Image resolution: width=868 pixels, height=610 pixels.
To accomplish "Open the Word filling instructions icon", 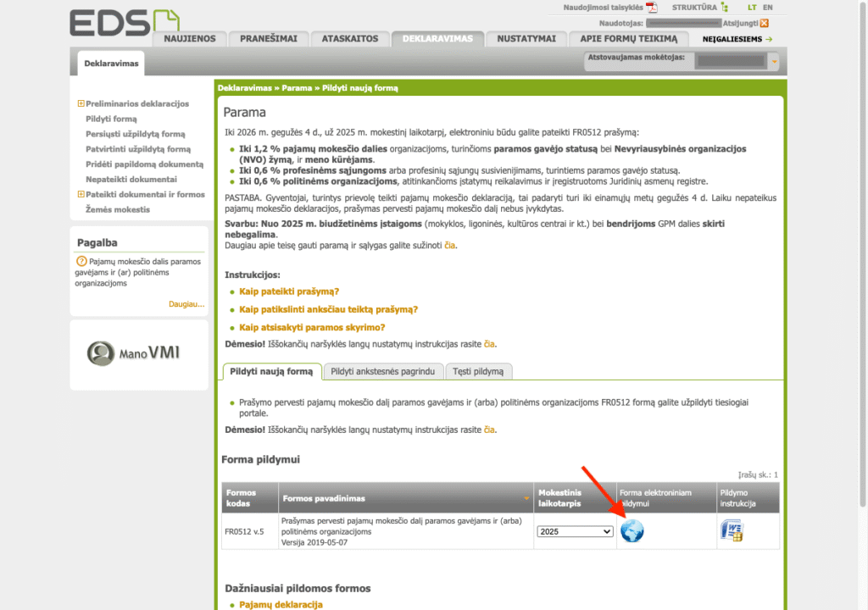I will (731, 531).
